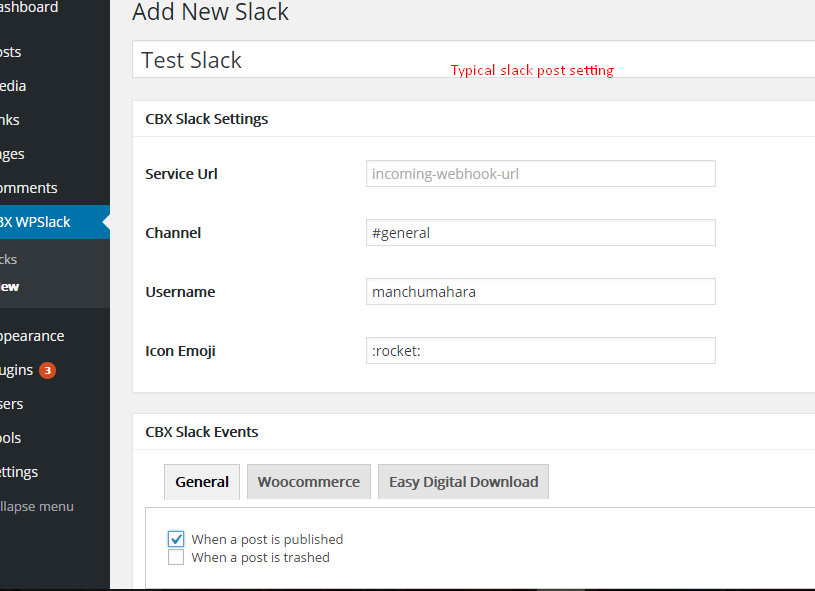Click the Icon Emoji label

coord(180,351)
